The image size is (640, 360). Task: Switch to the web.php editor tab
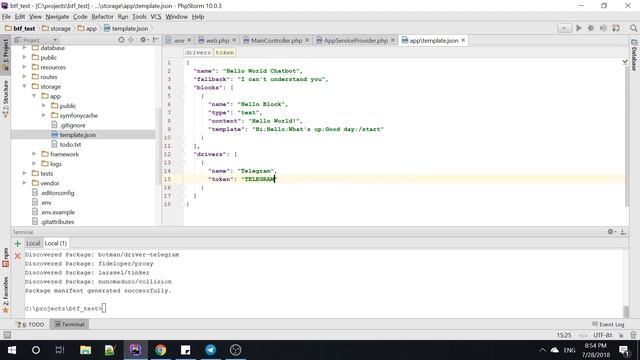[217, 40]
